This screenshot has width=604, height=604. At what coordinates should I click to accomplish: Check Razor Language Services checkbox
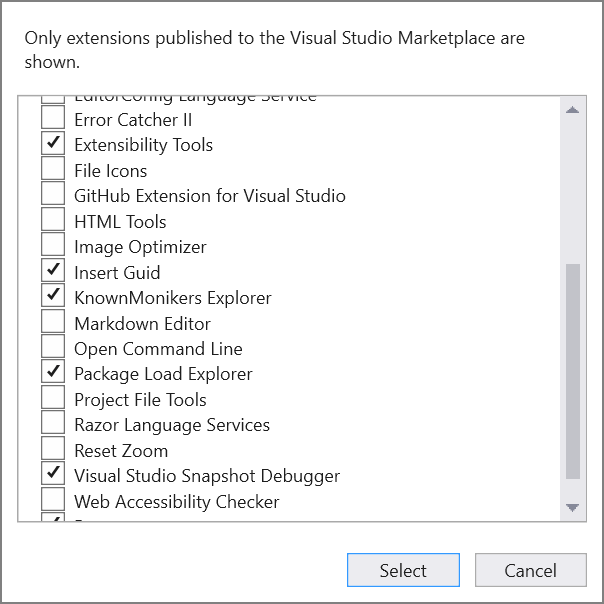53,422
